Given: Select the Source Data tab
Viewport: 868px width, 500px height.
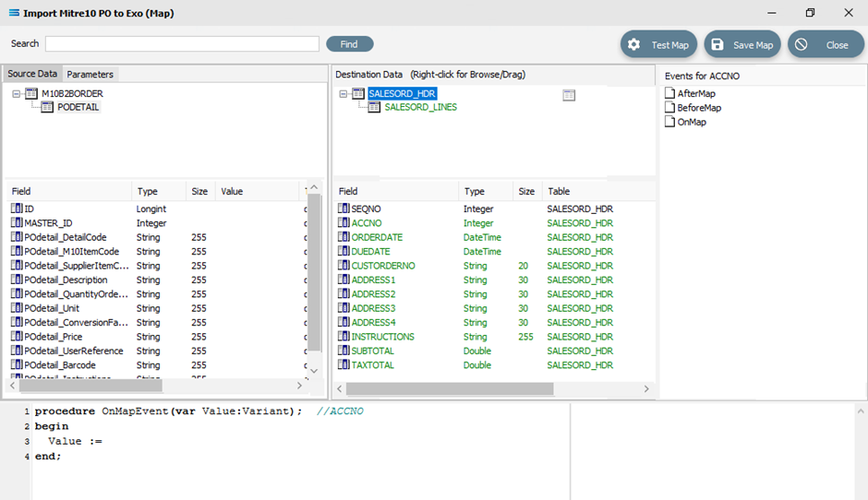Looking at the screenshot, I should coord(32,74).
